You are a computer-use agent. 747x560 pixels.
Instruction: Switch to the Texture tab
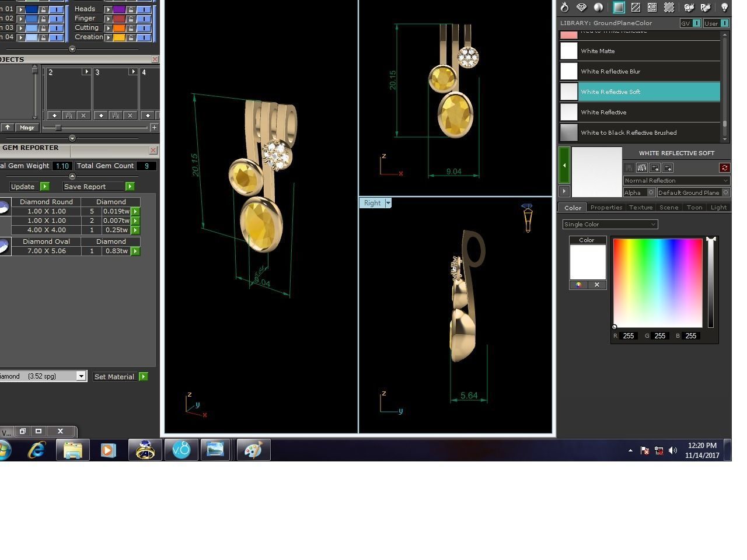[x=640, y=207]
